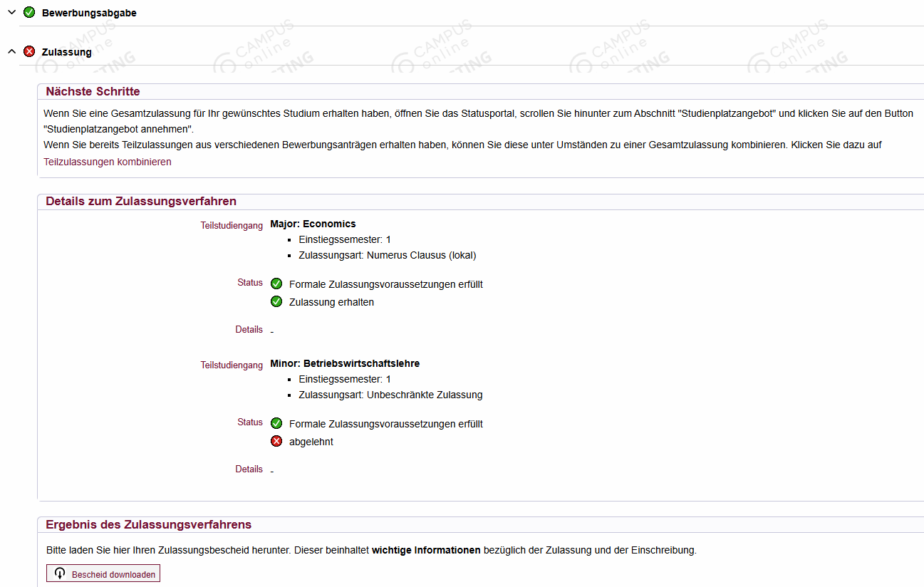Click the 'Status' label in the Minor: Betriebswirtschaftslehre block
Screen dimensions: 924x587
[x=250, y=422]
